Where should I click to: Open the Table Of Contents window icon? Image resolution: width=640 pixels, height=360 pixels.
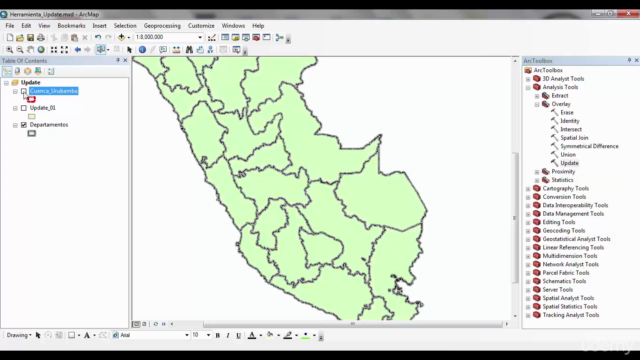pyautogui.click(x=225, y=38)
